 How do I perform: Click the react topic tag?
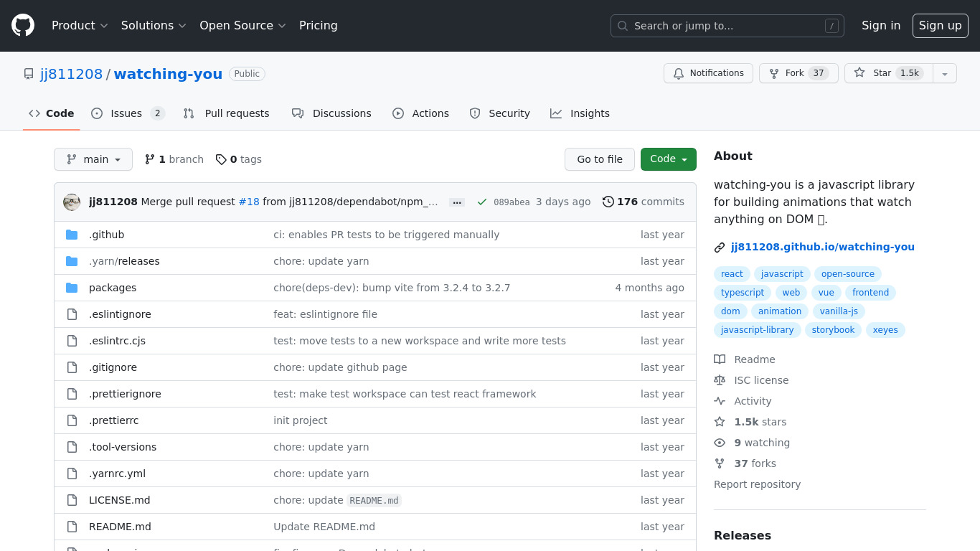[732, 274]
